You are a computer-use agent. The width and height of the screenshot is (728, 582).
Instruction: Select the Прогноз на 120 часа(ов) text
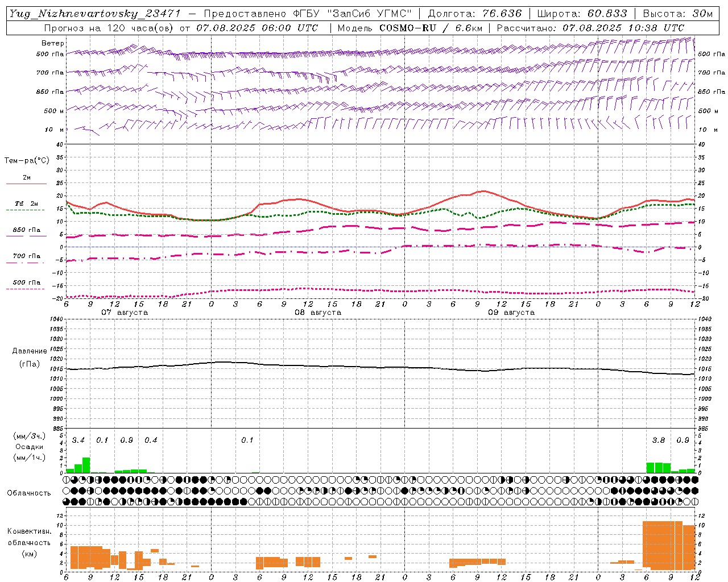pyautogui.click(x=109, y=28)
